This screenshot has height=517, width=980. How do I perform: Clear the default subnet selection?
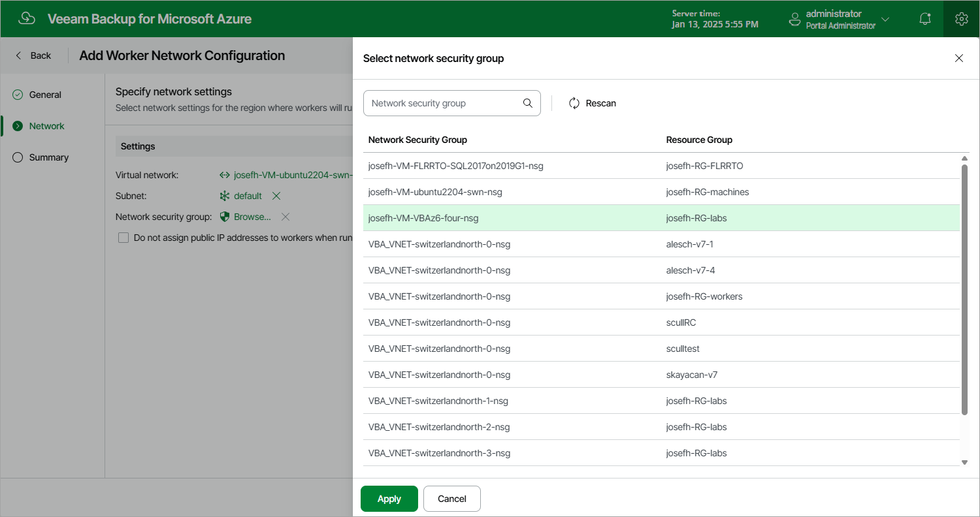(276, 196)
